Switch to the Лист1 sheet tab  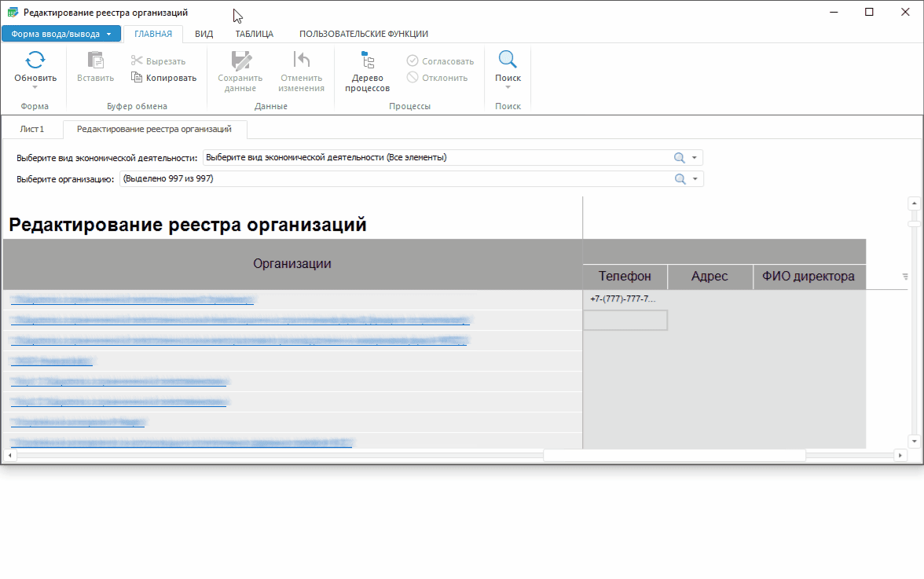coord(32,129)
